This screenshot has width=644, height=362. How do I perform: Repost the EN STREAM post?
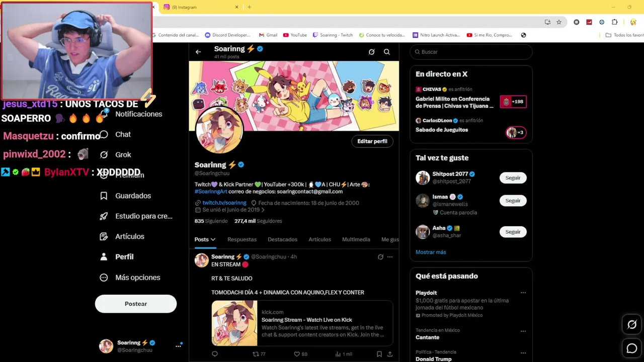[256, 354]
